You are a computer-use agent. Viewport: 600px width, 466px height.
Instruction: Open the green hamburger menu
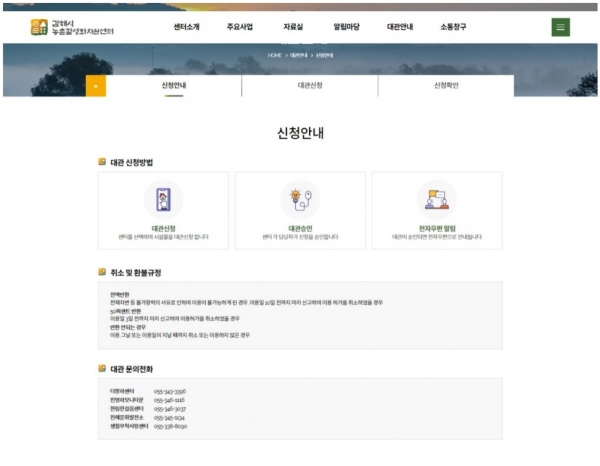pyautogui.click(x=561, y=27)
